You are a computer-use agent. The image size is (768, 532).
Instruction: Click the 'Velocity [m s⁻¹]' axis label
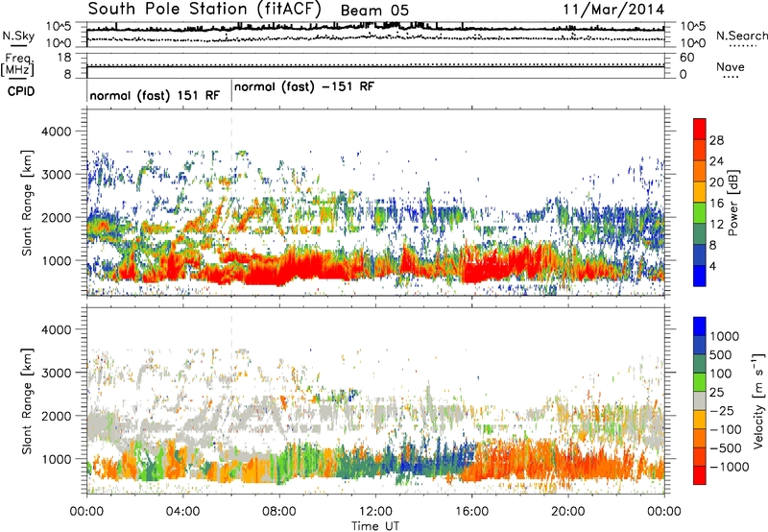click(x=758, y=400)
